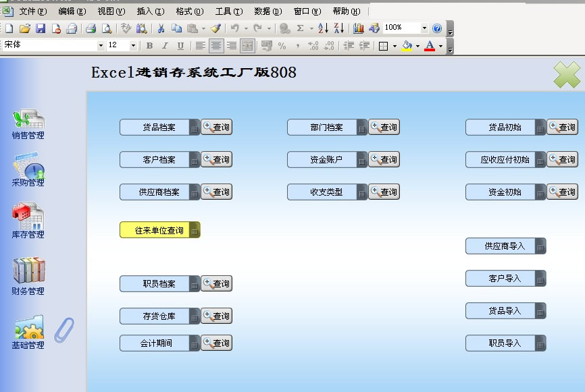Toggle center alignment

coord(216,46)
